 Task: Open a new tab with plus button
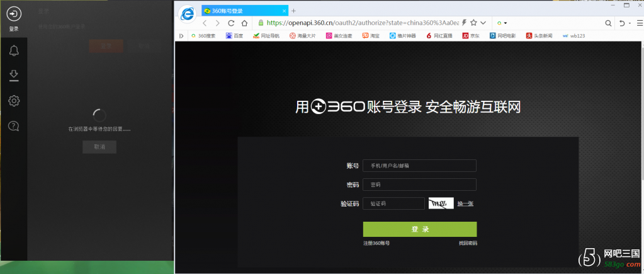(293, 11)
